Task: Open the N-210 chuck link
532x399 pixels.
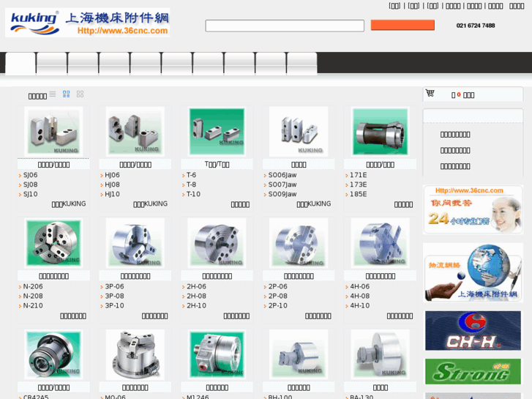Action: [x=33, y=305]
